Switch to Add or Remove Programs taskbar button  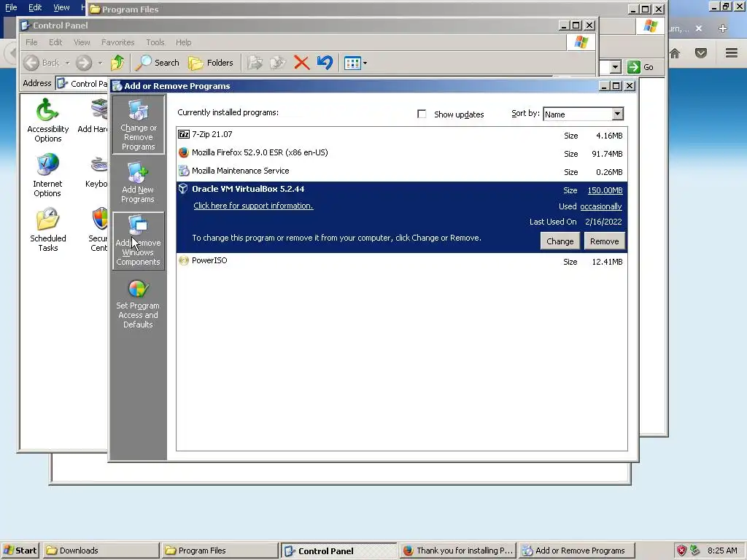(576, 551)
